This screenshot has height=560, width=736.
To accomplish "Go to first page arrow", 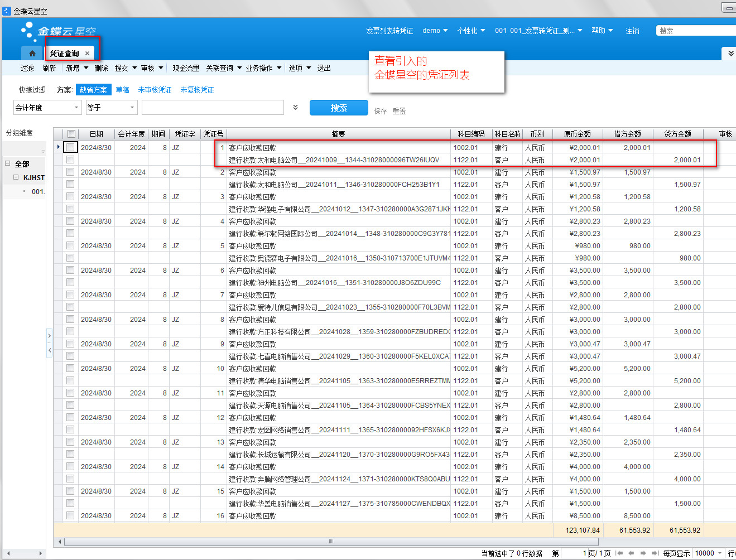I will [619, 553].
